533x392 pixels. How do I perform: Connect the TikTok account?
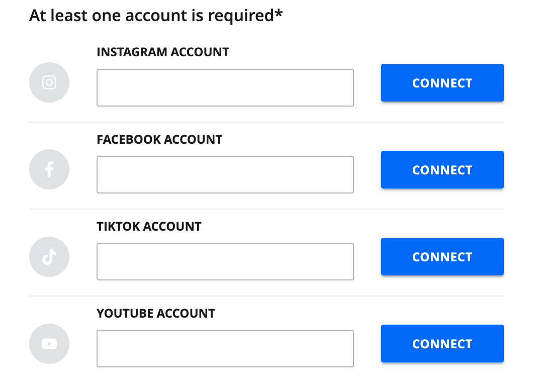[x=442, y=256]
